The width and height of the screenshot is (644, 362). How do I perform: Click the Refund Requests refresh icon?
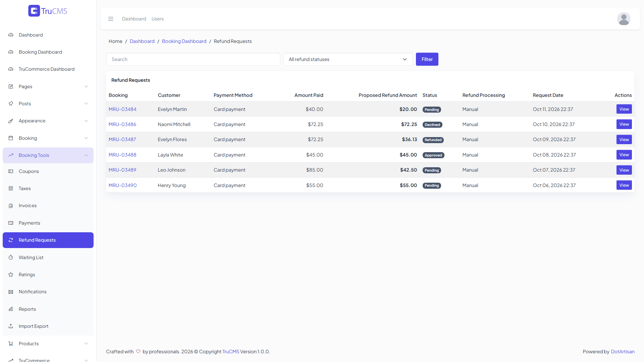tap(11, 240)
